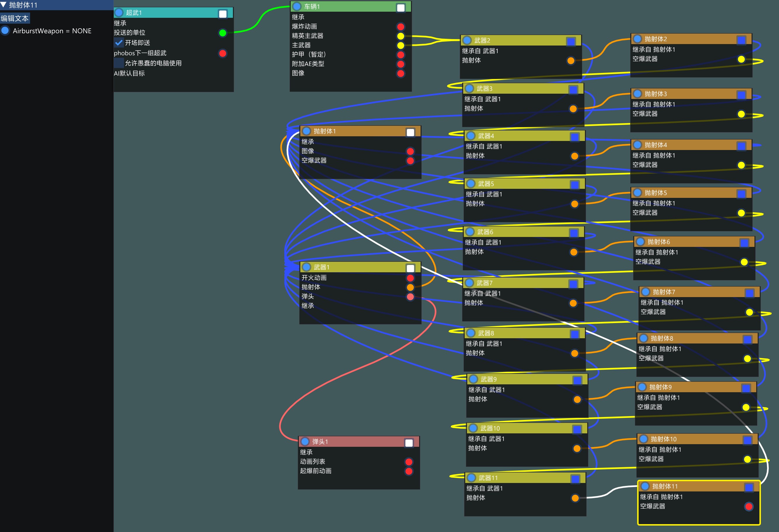The image size is (779, 532).
Task: Click the green 投送的单位 output pin
Action: click(223, 33)
